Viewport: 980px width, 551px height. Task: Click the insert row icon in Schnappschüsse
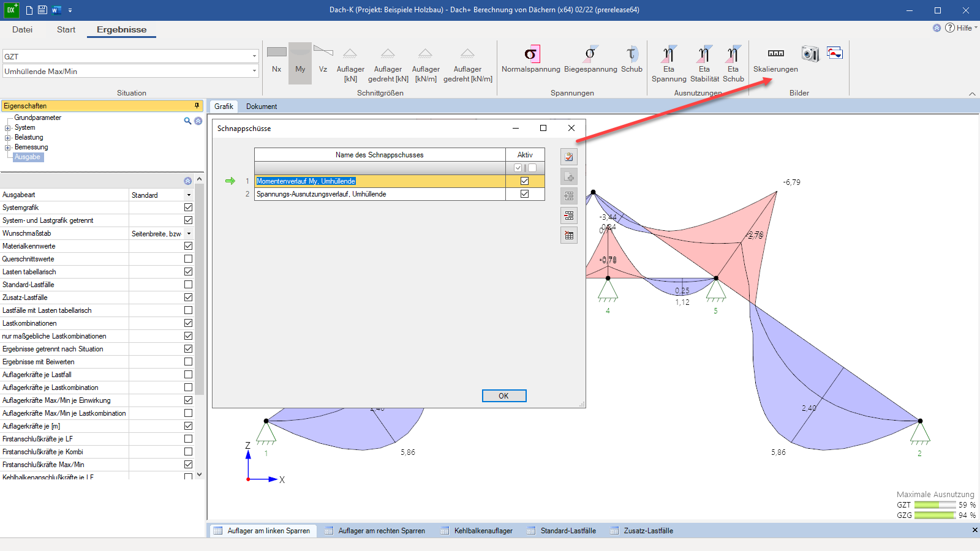569,196
